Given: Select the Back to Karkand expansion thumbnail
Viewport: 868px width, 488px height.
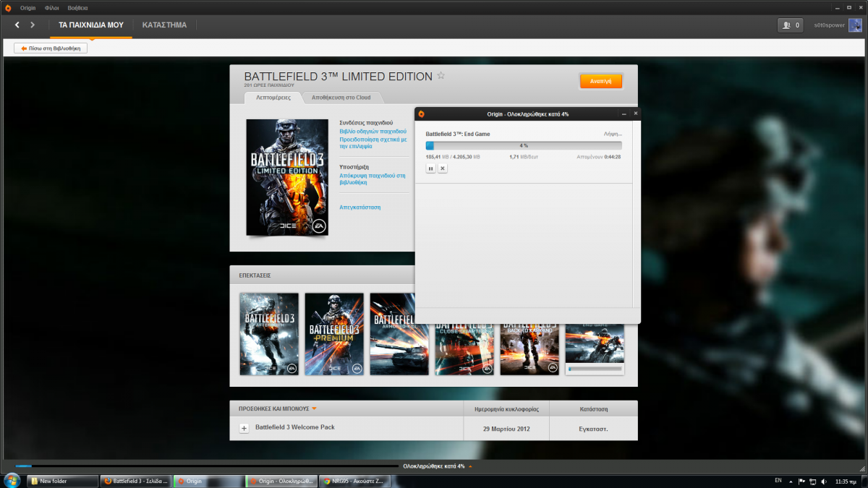Looking at the screenshot, I should coord(529,350).
